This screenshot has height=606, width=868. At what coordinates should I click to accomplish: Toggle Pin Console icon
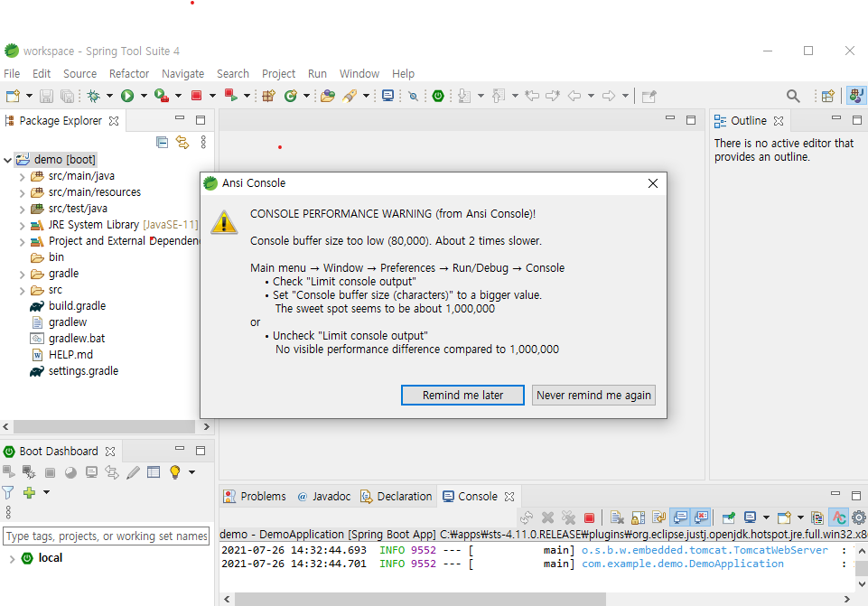pyautogui.click(x=729, y=517)
